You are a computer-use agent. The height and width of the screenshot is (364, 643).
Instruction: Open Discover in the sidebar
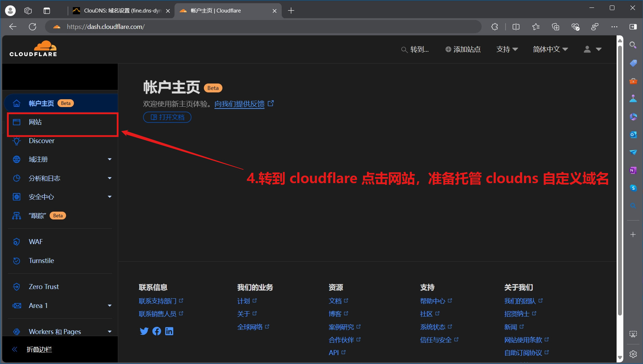point(41,141)
